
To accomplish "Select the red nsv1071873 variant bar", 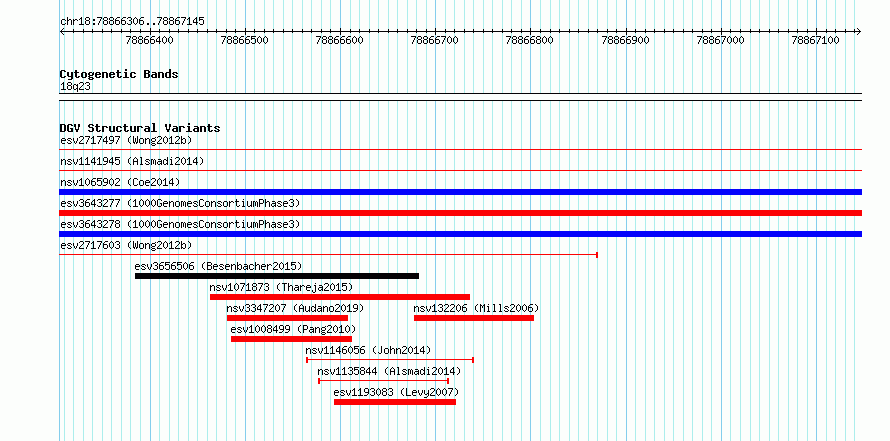I will click(340, 297).
